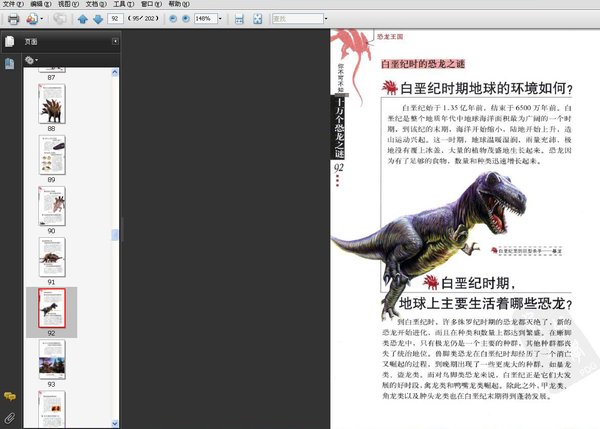Collapse the pages panel with header arrow

coord(115,42)
